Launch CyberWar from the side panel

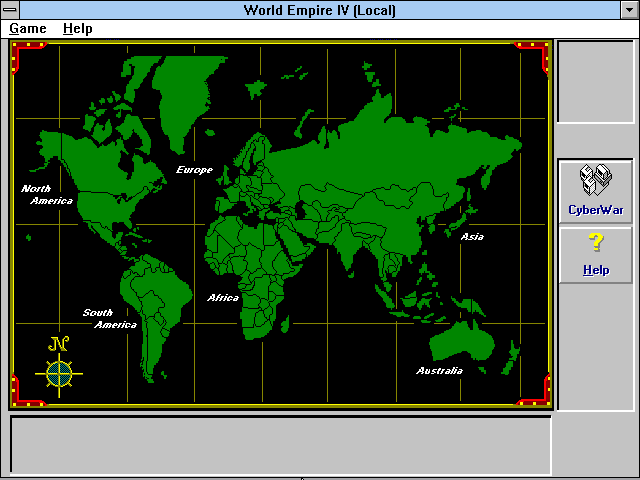click(x=595, y=190)
